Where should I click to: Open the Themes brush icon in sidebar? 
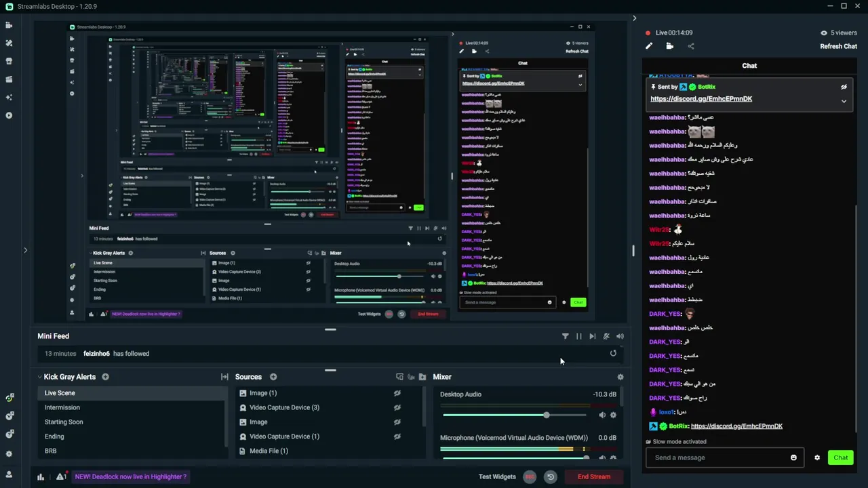point(9,43)
